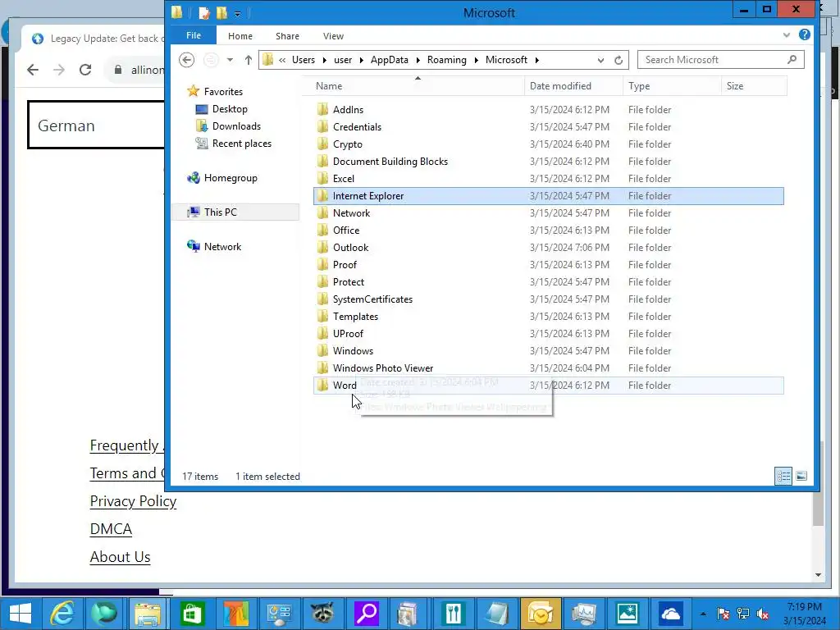Expand the ribbon with the chevron
This screenshot has width=840, height=630.
pos(787,34)
